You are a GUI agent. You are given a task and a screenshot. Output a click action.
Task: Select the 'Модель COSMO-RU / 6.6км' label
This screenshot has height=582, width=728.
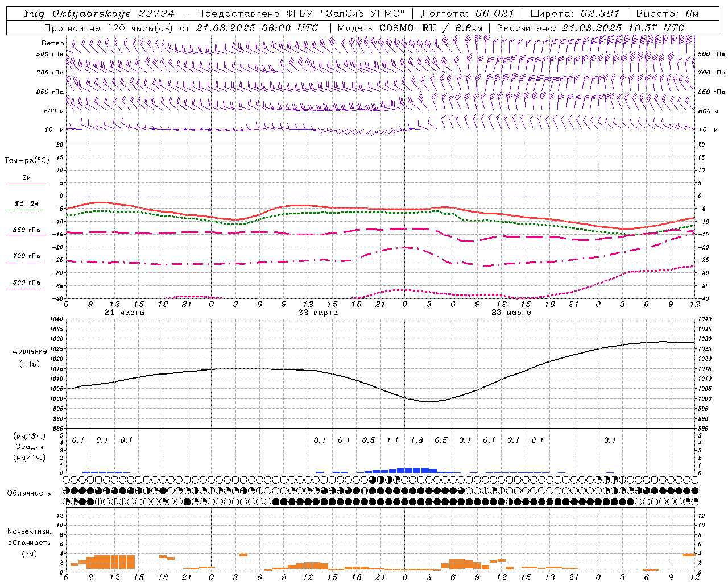point(409,28)
